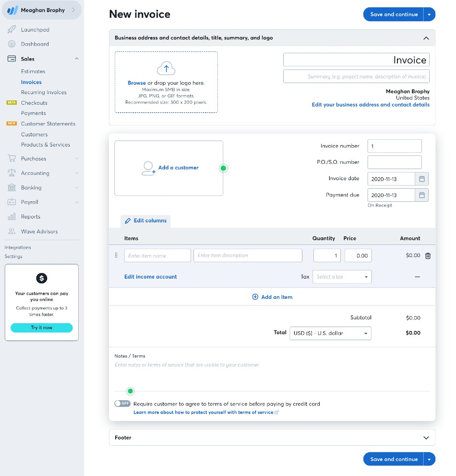Click the plus circle beside Add an item
This screenshot has height=476, width=456.
[255, 297]
